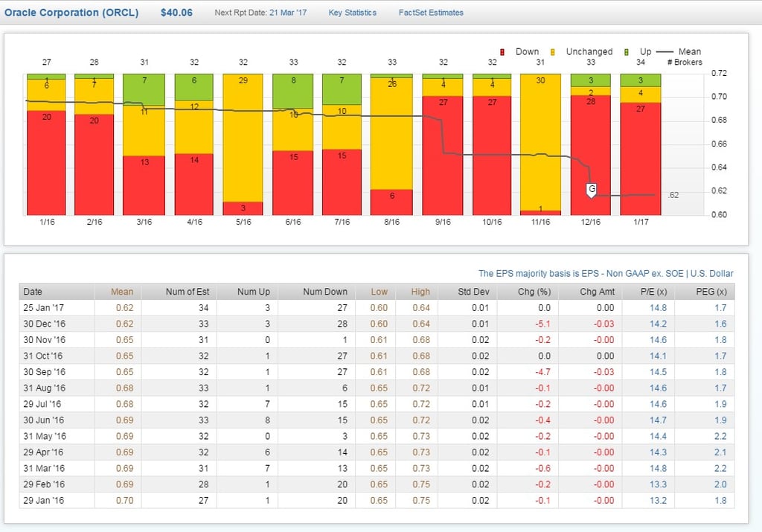Click the 1/17 bar red segment
Image resolution: width=762 pixels, height=532 pixels.
tap(641, 158)
